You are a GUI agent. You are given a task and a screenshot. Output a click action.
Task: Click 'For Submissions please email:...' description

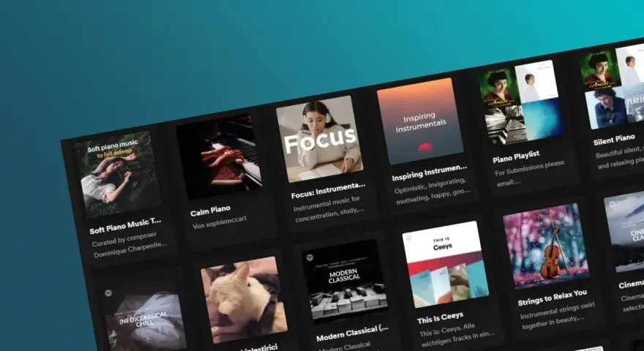pyautogui.click(x=530, y=173)
